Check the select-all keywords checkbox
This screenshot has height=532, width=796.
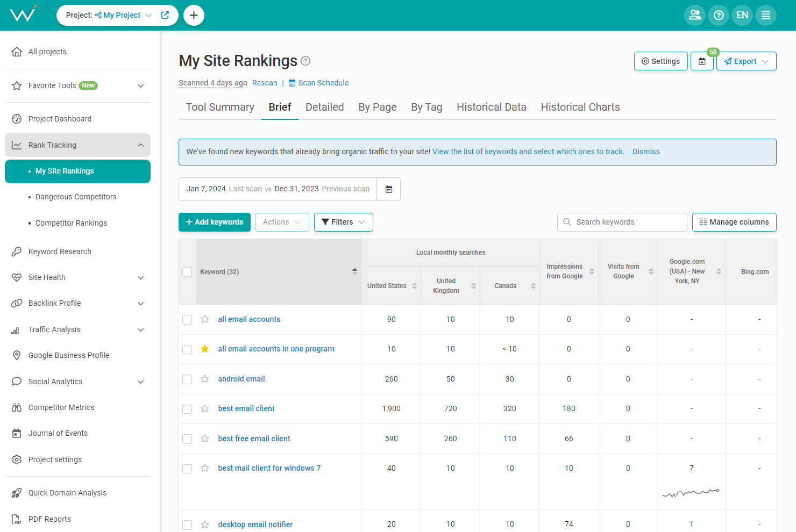click(x=187, y=272)
